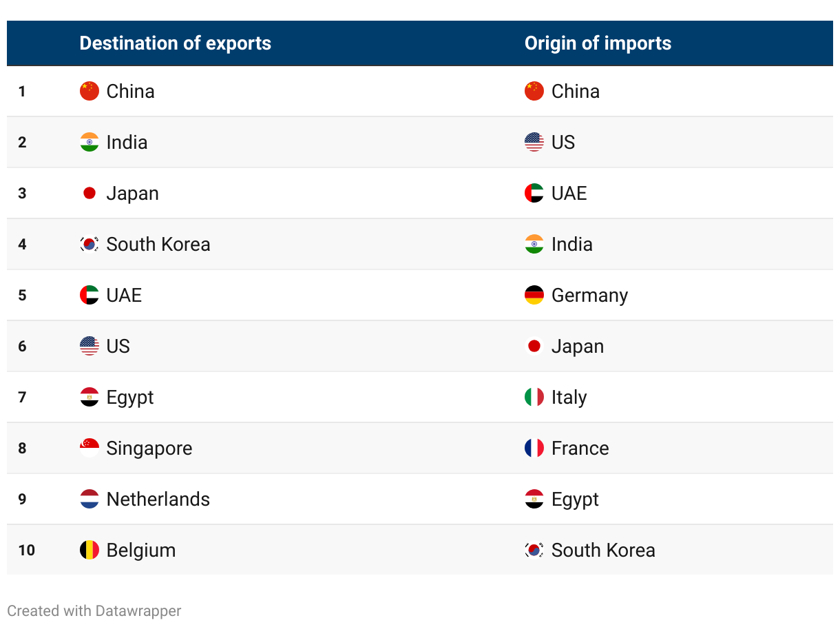The height and width of the screenshot is (627, 840).
Task: Select the Destination of exports column header
Action: click(176, 43)
